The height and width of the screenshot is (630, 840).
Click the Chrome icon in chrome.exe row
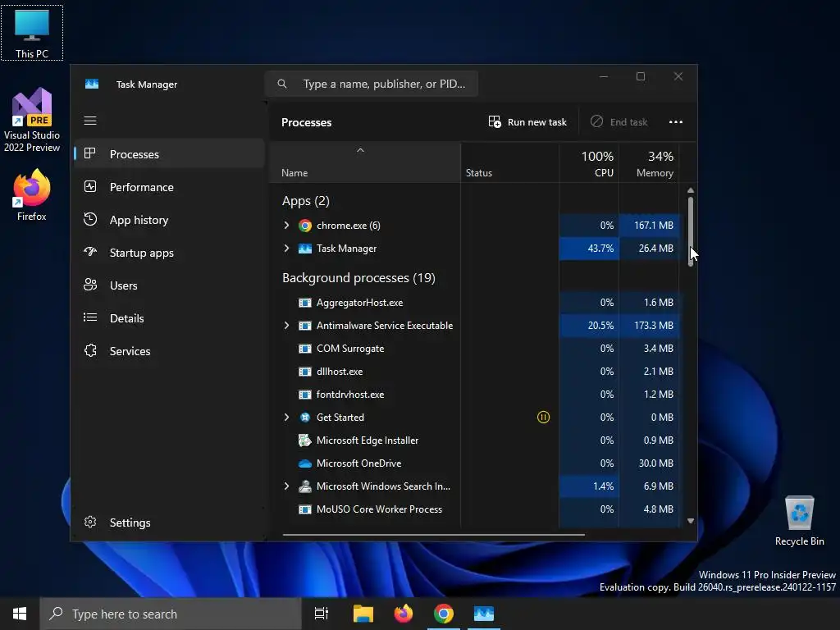click(305, 226)
